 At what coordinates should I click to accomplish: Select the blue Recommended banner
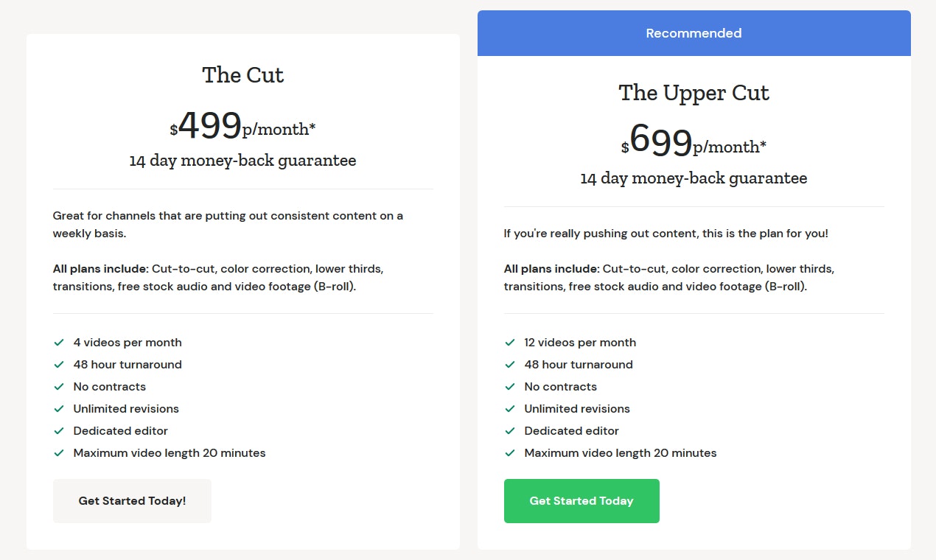[694, 33]
